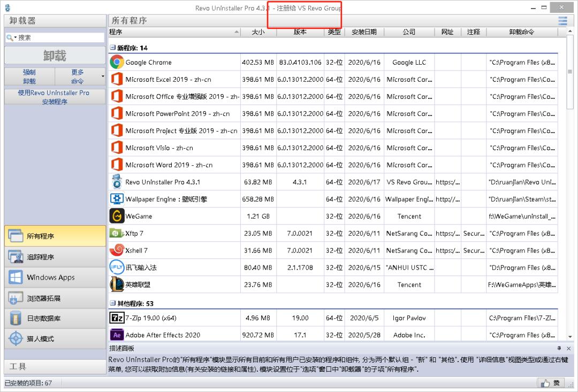
Task: Click the WeGame icon in the list
Action: (x=117, y=216)
